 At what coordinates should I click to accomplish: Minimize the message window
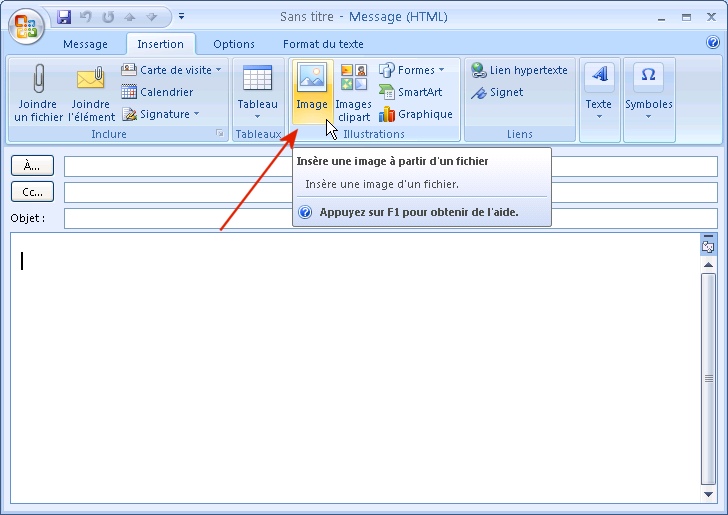662,18
